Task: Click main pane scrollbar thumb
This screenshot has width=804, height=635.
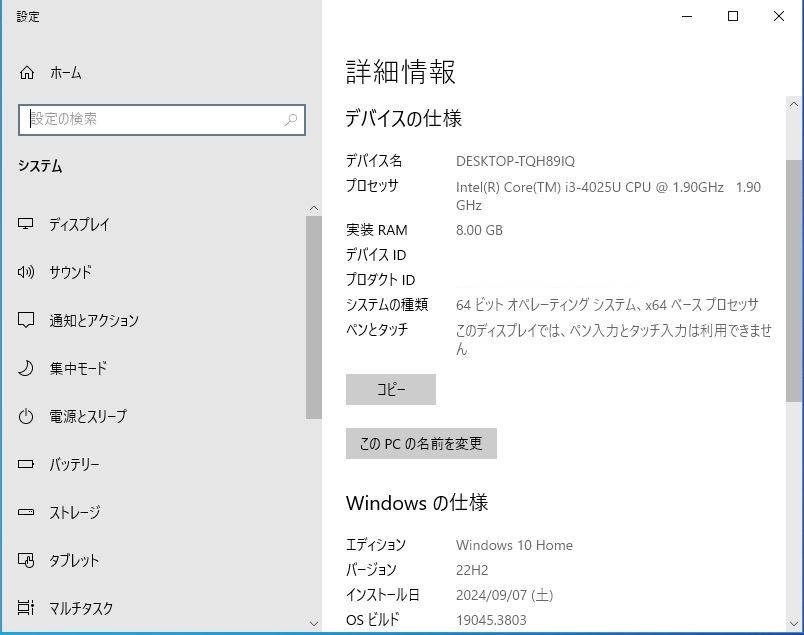Action: [794, 281]
